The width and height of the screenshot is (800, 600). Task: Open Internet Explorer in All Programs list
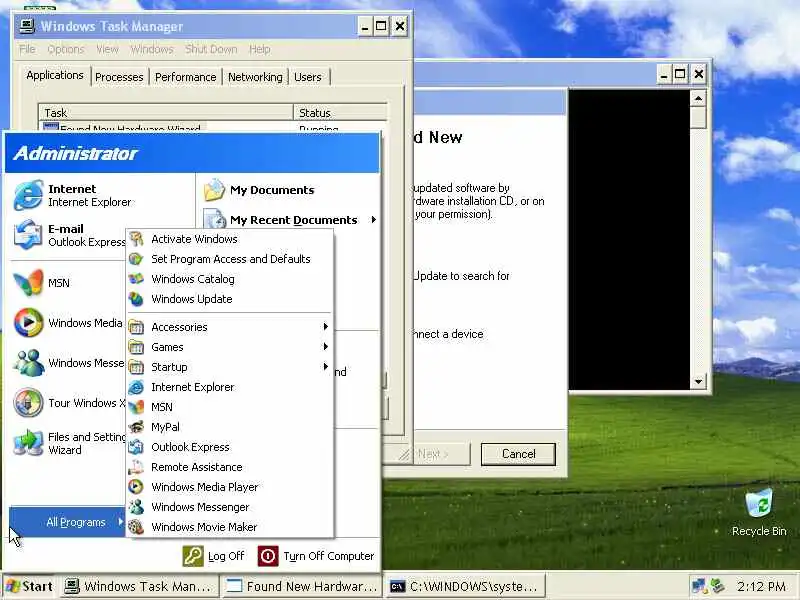[x=230, y=387]
